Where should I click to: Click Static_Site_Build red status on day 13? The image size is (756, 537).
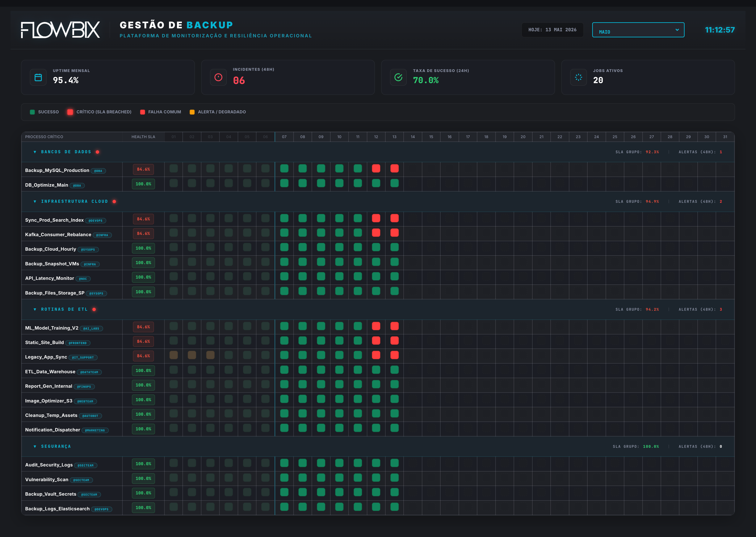point(395,341)
